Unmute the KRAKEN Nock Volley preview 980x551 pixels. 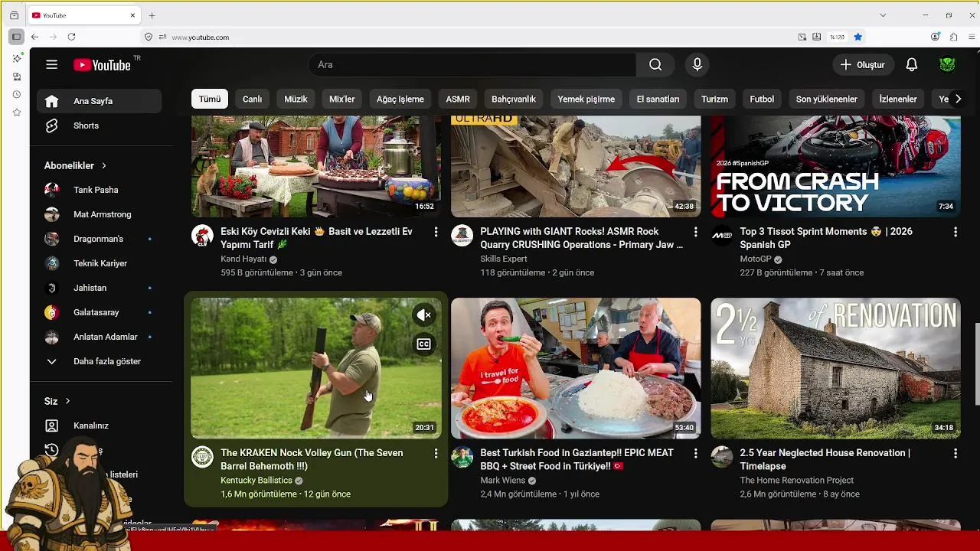click(x=423, y=315)
